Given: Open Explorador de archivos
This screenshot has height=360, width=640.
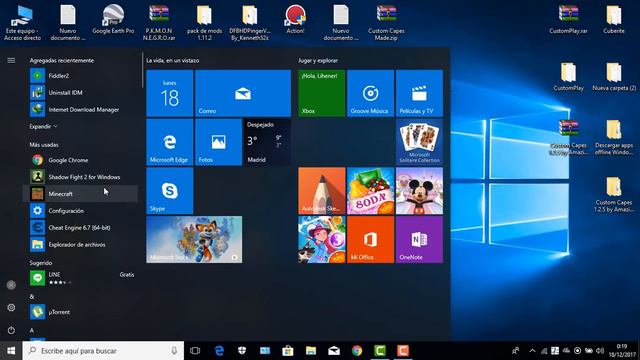Looking at the screenshot, I should [80, 244].
